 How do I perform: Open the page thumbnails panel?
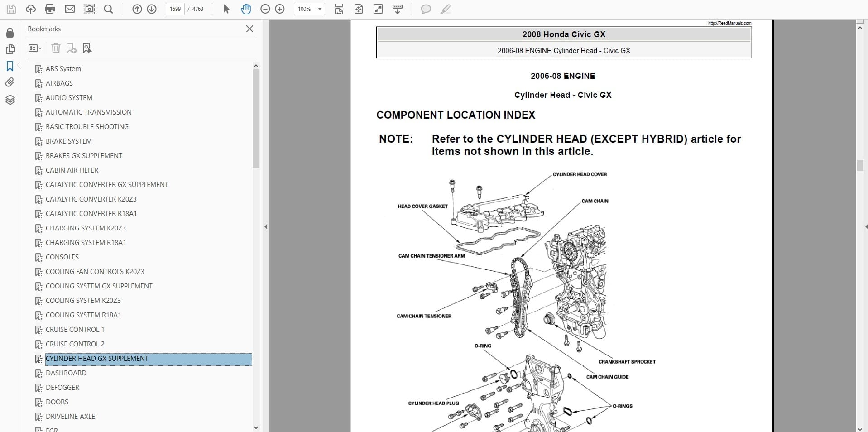10,49
